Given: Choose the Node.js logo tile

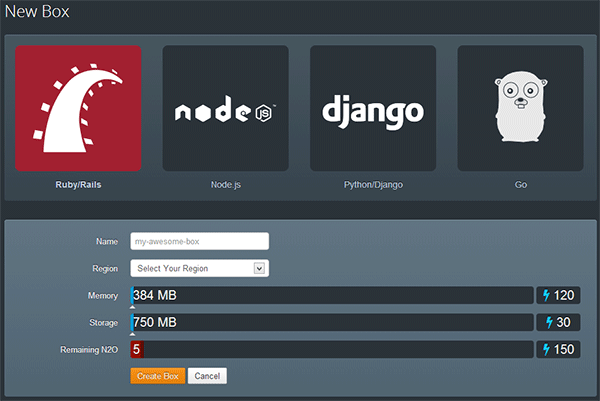Looking at the screenshot, I should click(225, 108).
